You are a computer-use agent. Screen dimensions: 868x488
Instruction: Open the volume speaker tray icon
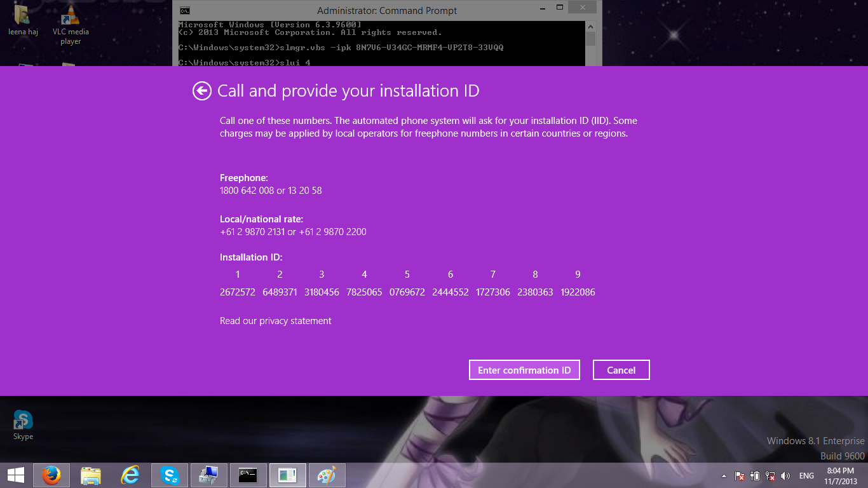coord(785,476)
